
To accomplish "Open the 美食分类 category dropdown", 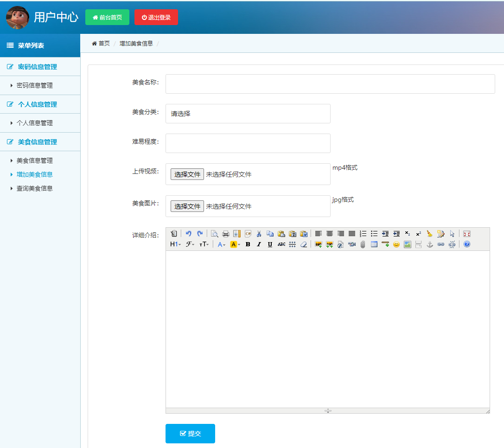I will click(248, 114).
